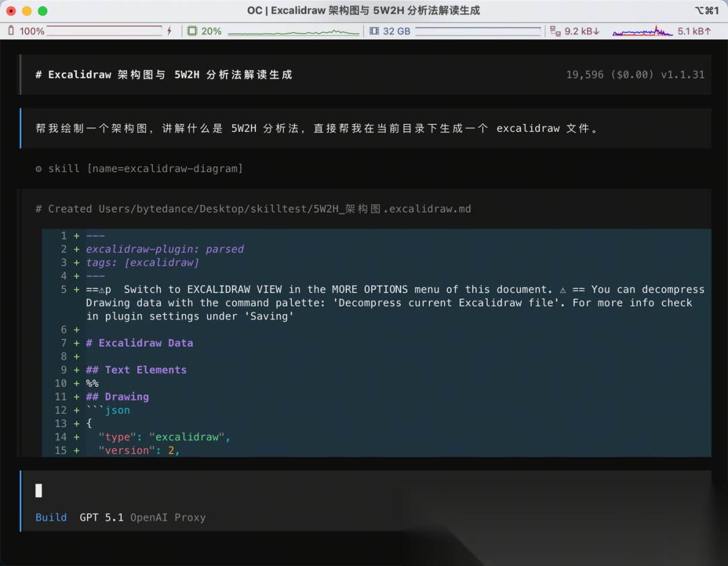The width and height of the screenshot is (728, 566).
Task: Click the window title text
Action: click(x=363, y=11)
